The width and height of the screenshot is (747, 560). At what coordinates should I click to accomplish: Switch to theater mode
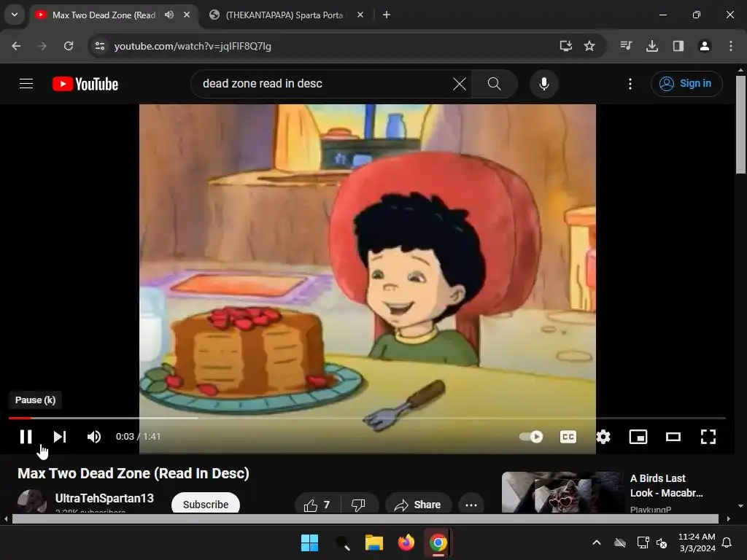click(x=673, y=437)
